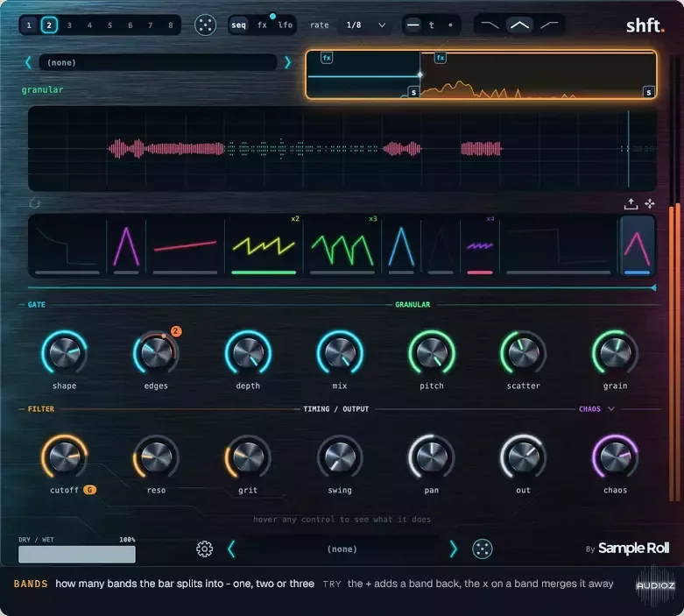
Task: Switch to the lfo tab
Action: click(286, 25)
